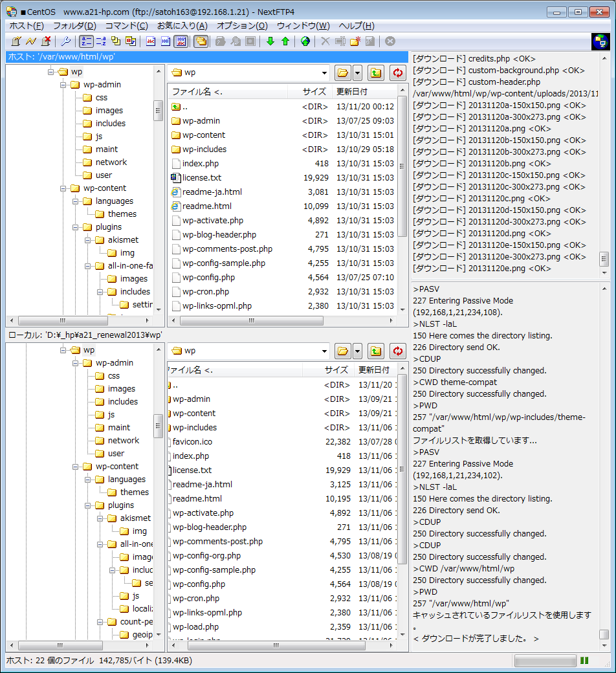This screenshot has width=616, height=673.
Task: Click the disconnect host icon with red X
Action: click(46, 41)
